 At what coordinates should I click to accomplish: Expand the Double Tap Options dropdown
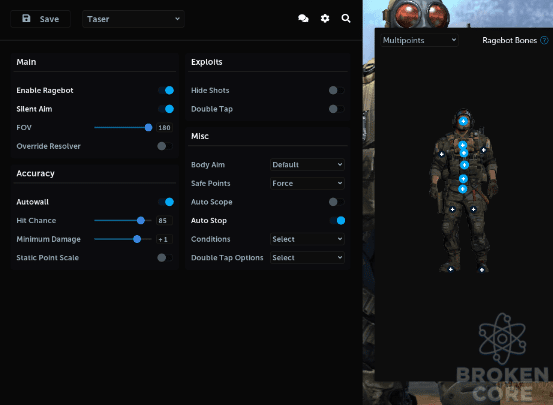point(307,258)
